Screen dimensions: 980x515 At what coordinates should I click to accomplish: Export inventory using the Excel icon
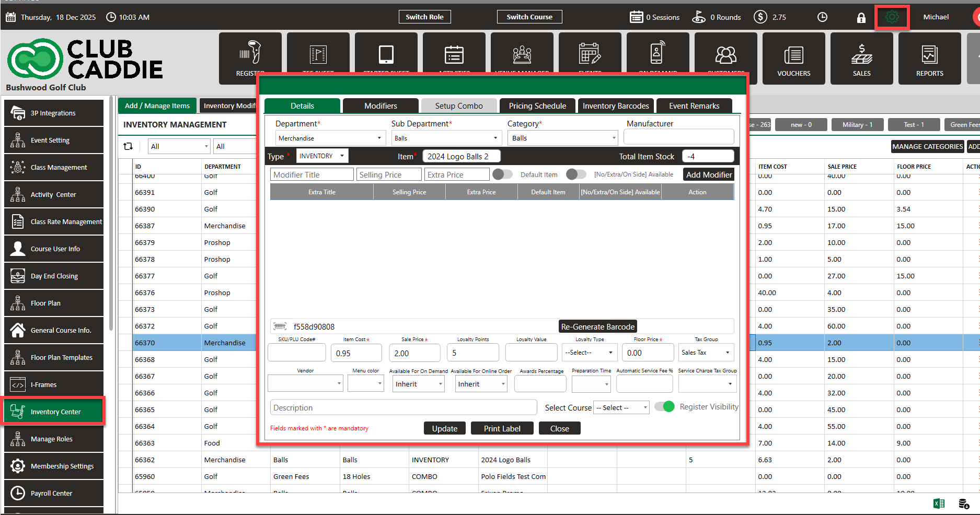tap(939, 504)
